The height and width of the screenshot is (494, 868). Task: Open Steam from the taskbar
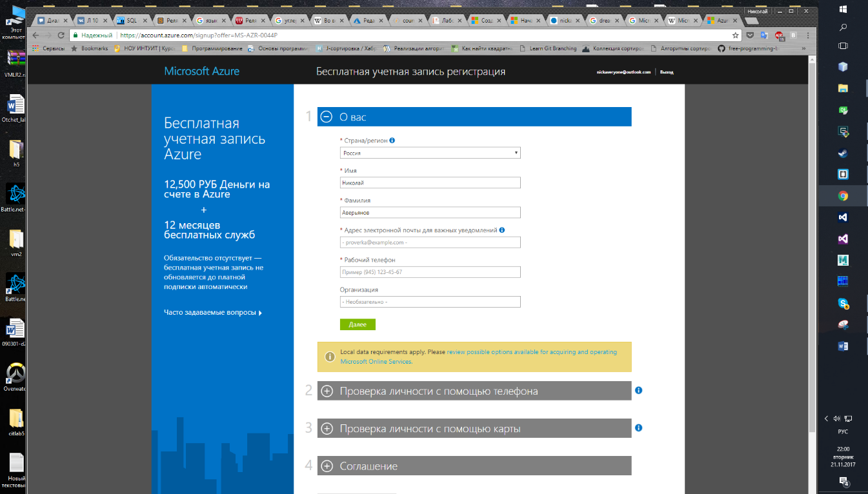click(843, 153)
